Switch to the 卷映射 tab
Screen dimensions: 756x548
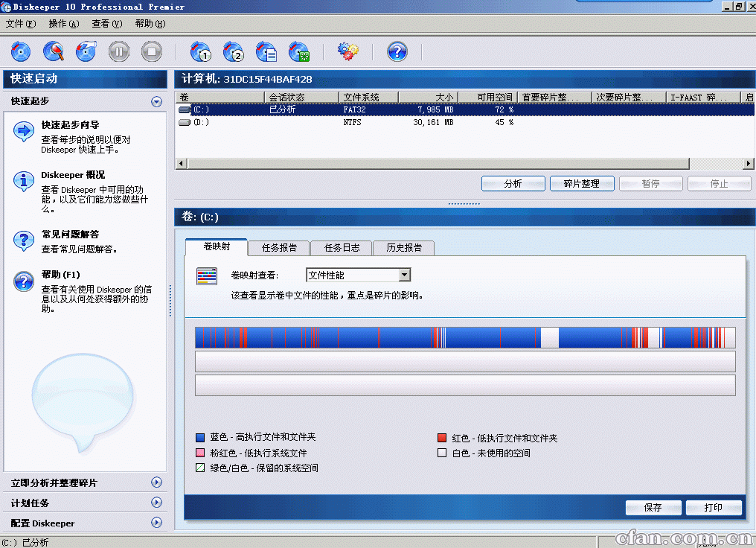point(217,246)
